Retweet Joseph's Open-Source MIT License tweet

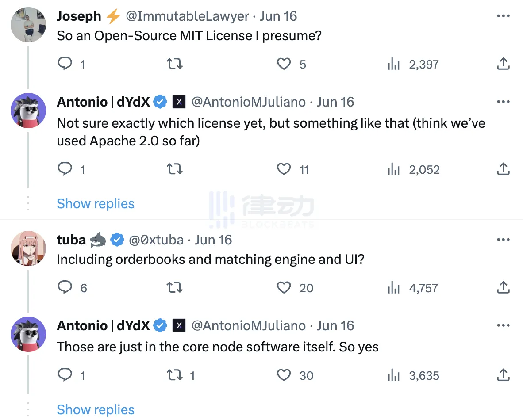tap(174, 65)
